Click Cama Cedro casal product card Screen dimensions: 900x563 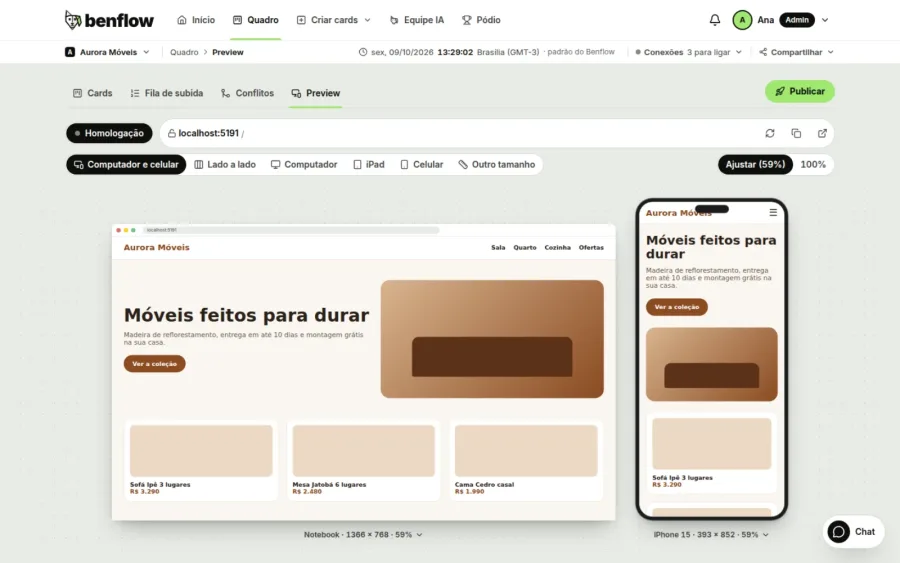[526, 460]
